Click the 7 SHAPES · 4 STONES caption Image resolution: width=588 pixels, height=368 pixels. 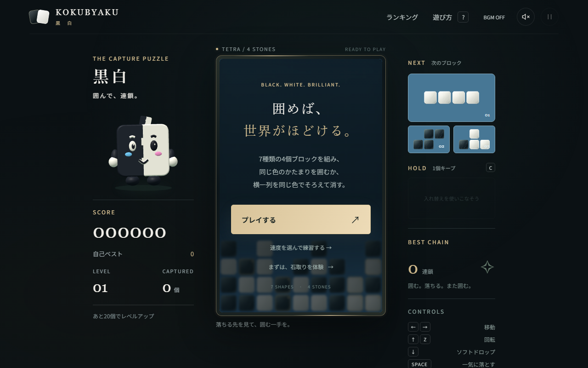pyautogui.click(x=301, y=287)
